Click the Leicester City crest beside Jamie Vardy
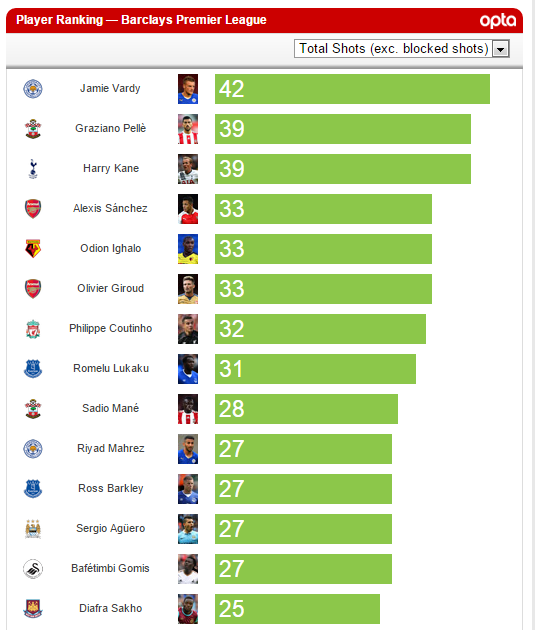The image size is (535, 630). click(33, 89)
